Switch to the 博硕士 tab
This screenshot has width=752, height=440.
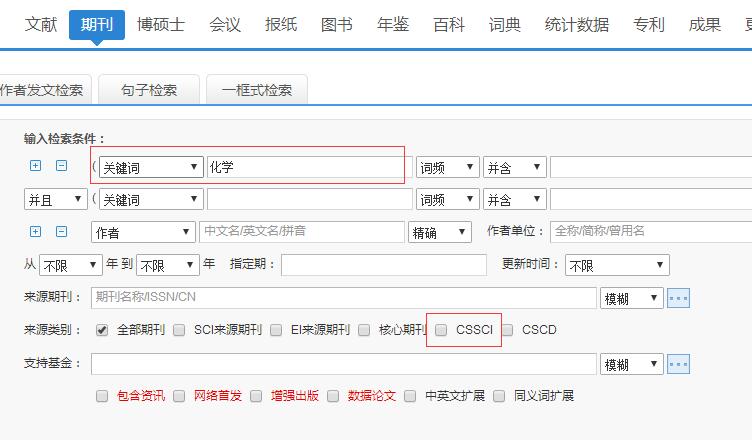pyautogui.click(x=161, y=25)
